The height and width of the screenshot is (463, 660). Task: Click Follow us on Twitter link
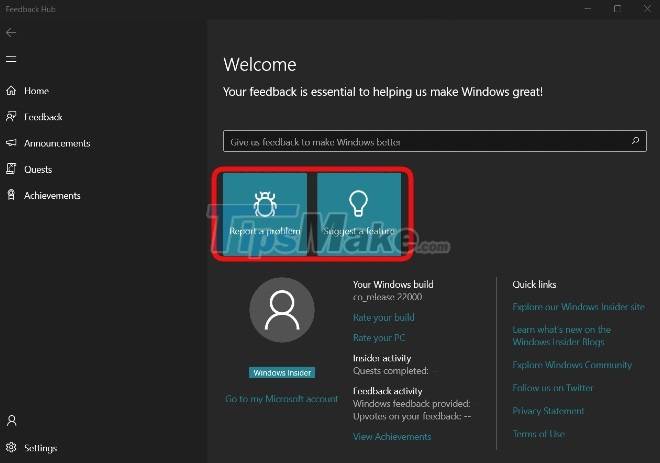(553, 387)
